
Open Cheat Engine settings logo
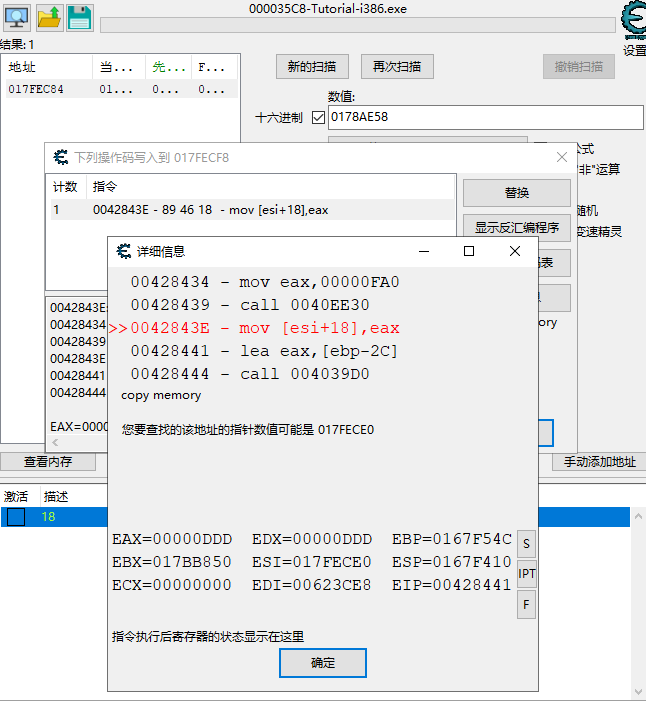coord(634,20)
